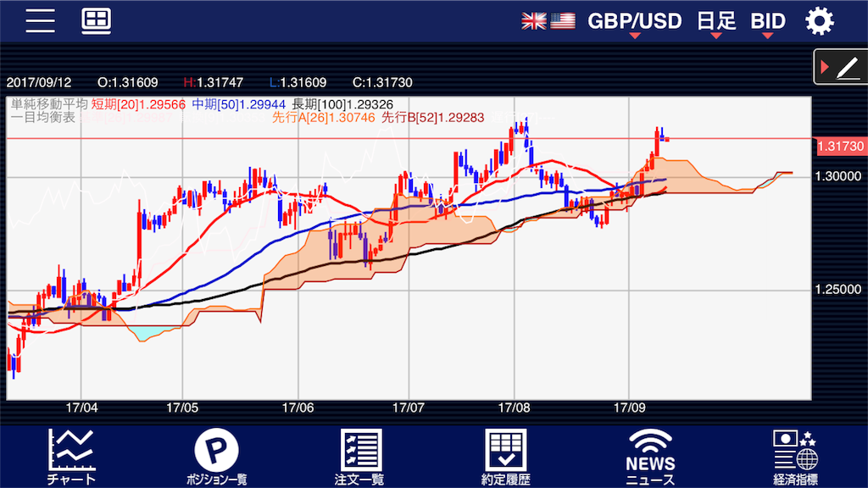Open the hamburger menu
The width and height of the screenshot is (868, 488).
pyautogui.click(x=40, y=20)
